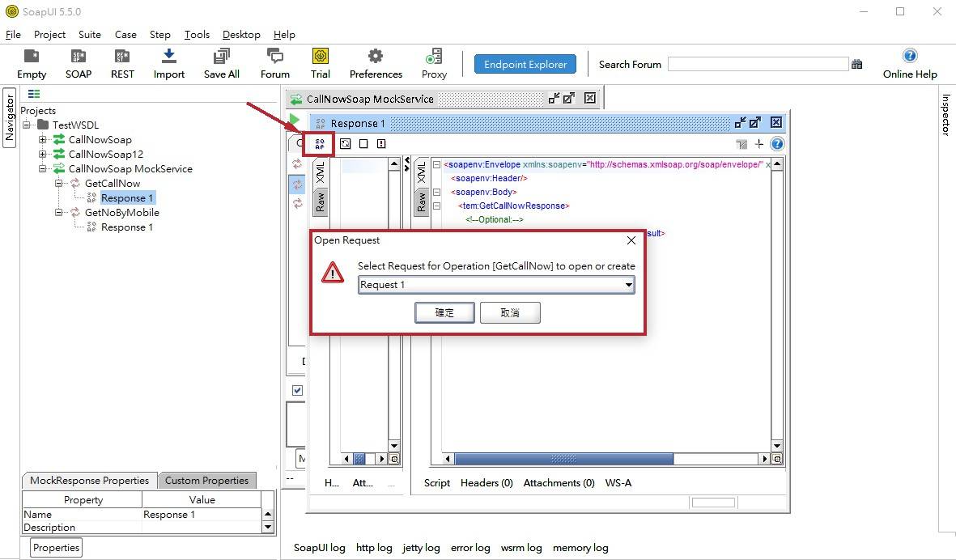Toggle the checkbox in the MockService panel
Viewport: 956px width, 560px height.
[x=298, y=391]
